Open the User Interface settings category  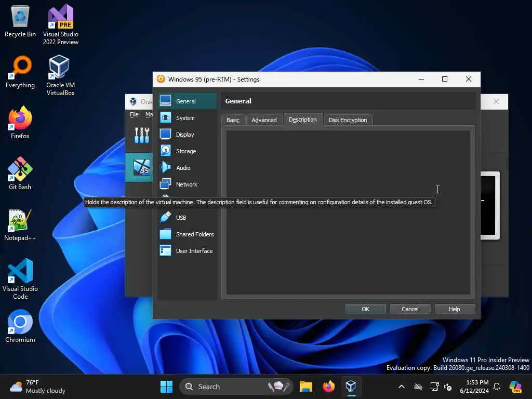coord(187,251)
